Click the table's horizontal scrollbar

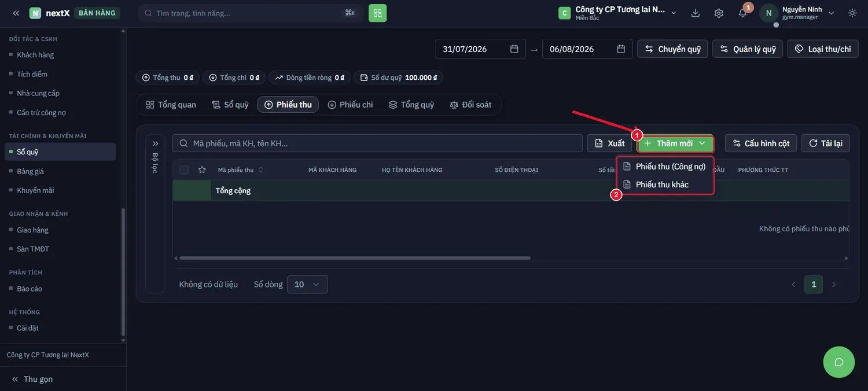point(355,258)
